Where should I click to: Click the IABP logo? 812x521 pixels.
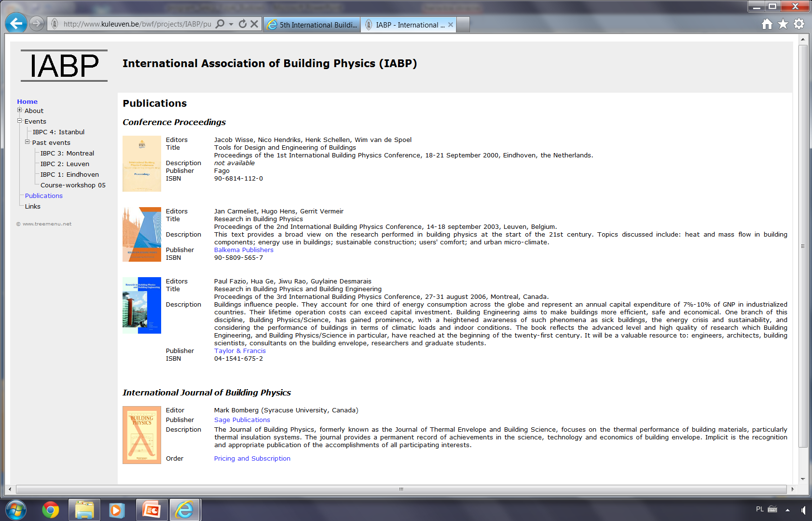pyautogui.click(x=64, y=66)
